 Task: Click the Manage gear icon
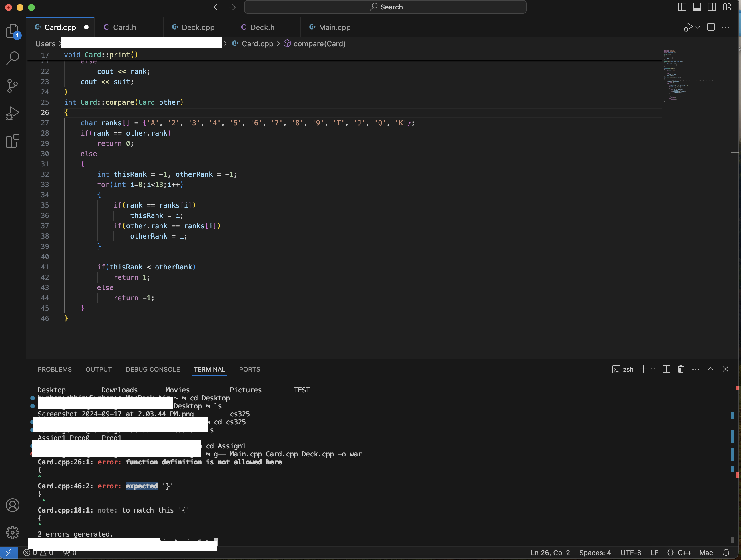pos(13,532)
